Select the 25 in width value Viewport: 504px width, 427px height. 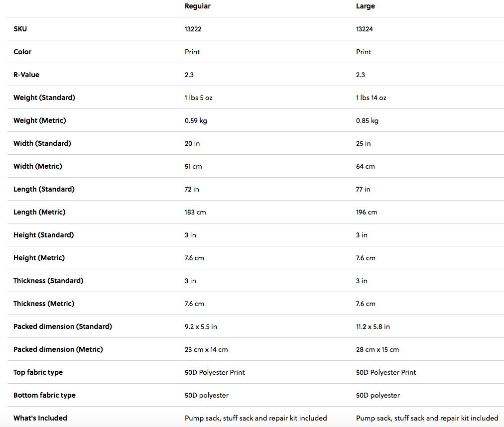363,143
